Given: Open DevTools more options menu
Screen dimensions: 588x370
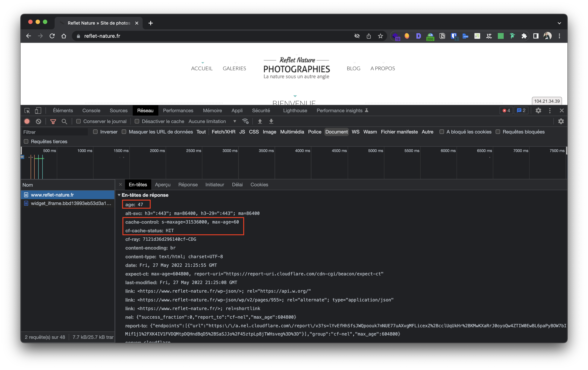Looking at the screenshot, I should pyautogui.click(x=550, y=111).
